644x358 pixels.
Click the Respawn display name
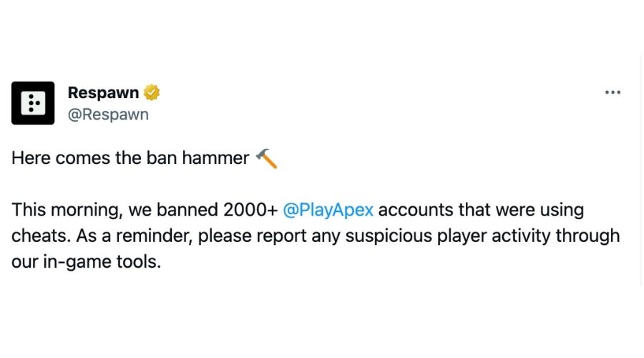click(x=103, y=92)
